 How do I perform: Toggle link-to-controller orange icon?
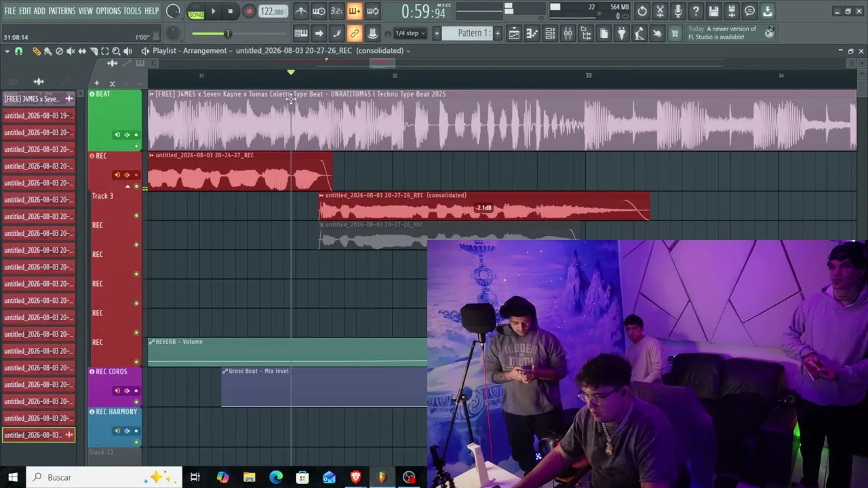pos(355,33)
